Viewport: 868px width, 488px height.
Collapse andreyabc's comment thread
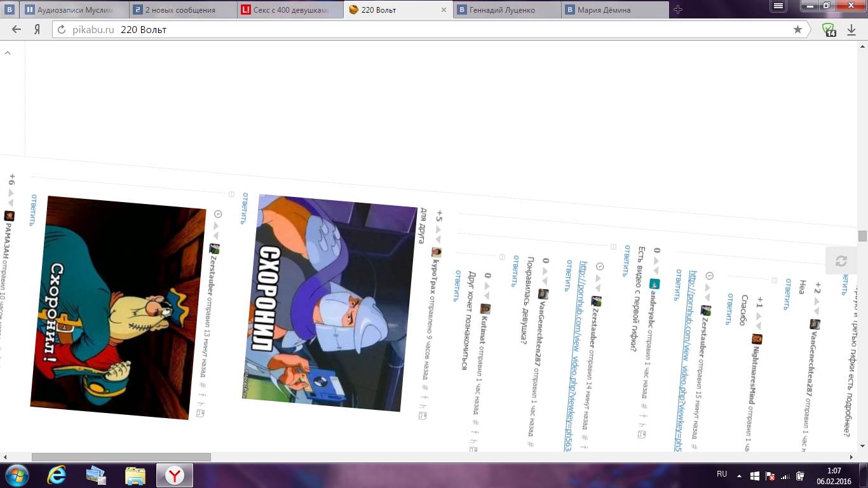pos(613,247)
